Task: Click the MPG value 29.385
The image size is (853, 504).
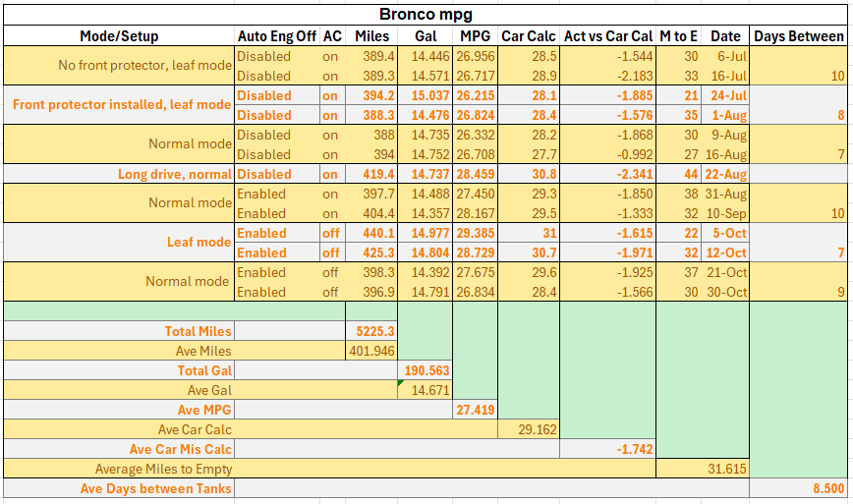Action: 475,233
